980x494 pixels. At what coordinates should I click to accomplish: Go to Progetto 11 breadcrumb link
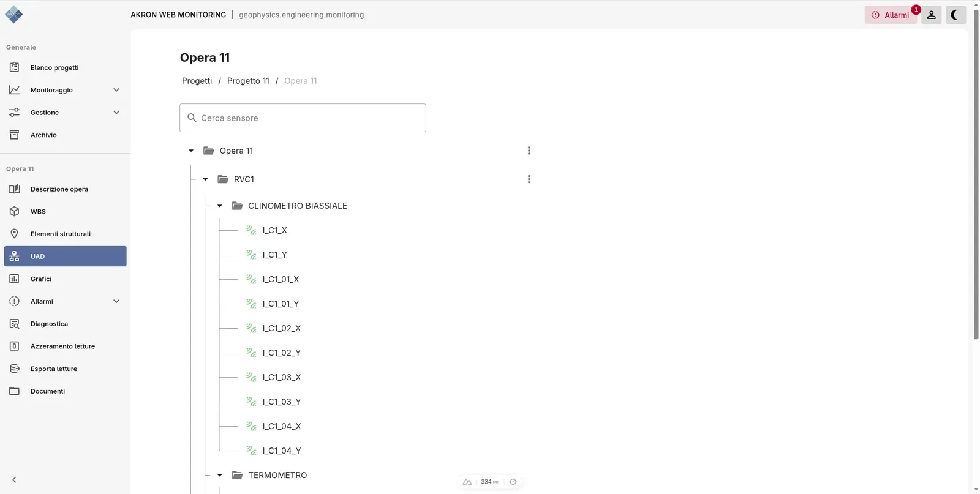point(248,81)
